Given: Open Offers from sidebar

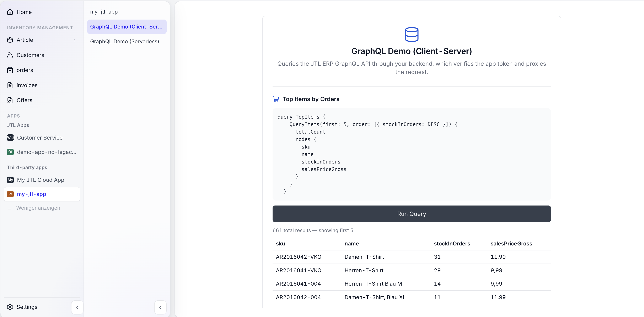Looking at the screenshot, I should pyautogui.click(x=24, y=100).
